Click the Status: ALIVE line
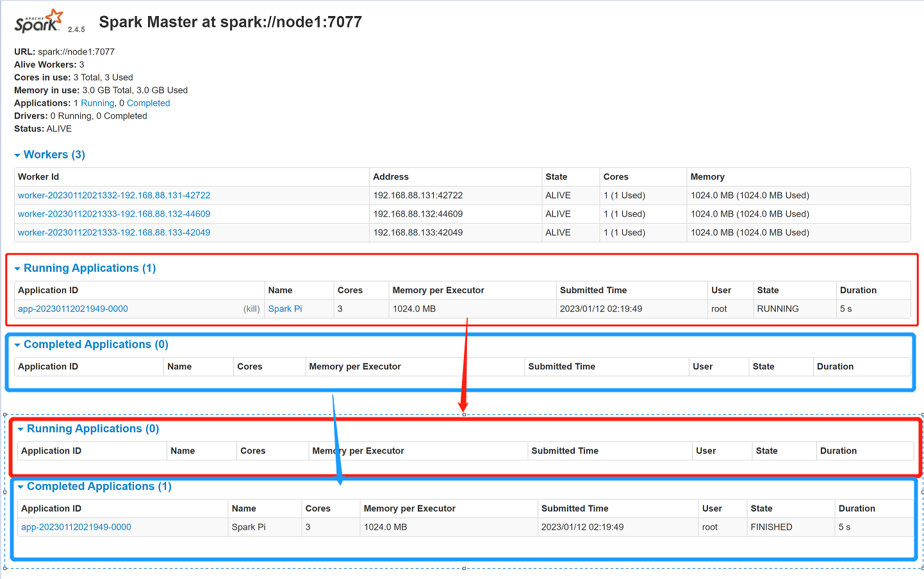 pos(43,129)
